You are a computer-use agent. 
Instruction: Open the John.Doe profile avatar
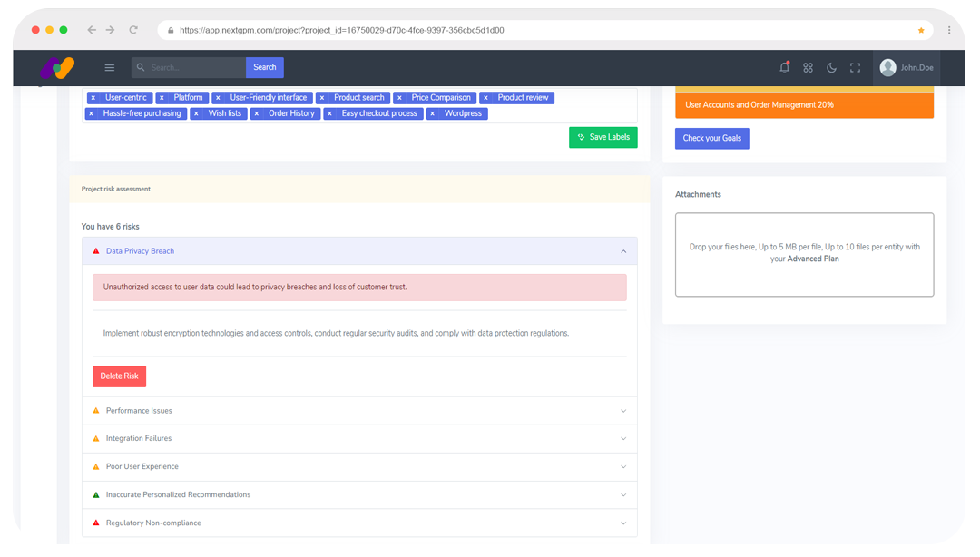pos(888,67)
